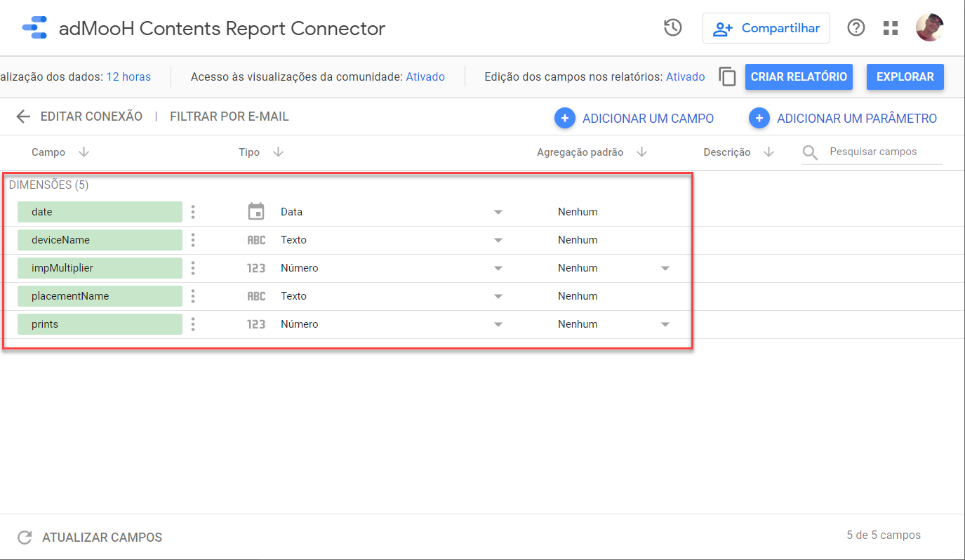965x560 pixels.
Task: Click Ativado link for field editing in reports
Action: point(686,77)
